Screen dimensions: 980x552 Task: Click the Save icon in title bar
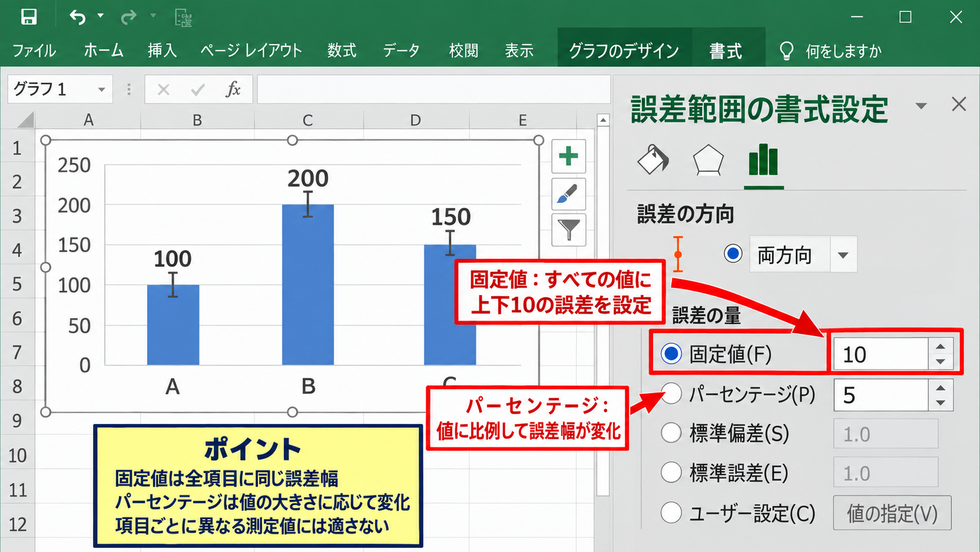pos(28,16)
